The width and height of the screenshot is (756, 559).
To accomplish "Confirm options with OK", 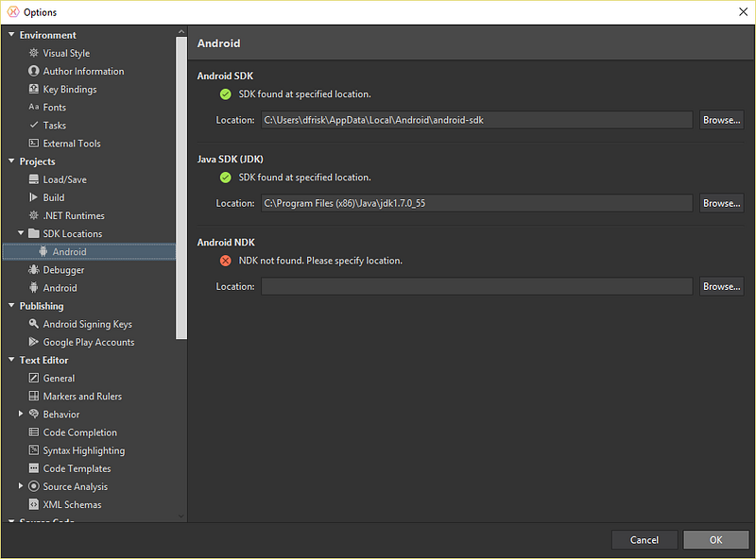I will point(716,540).
